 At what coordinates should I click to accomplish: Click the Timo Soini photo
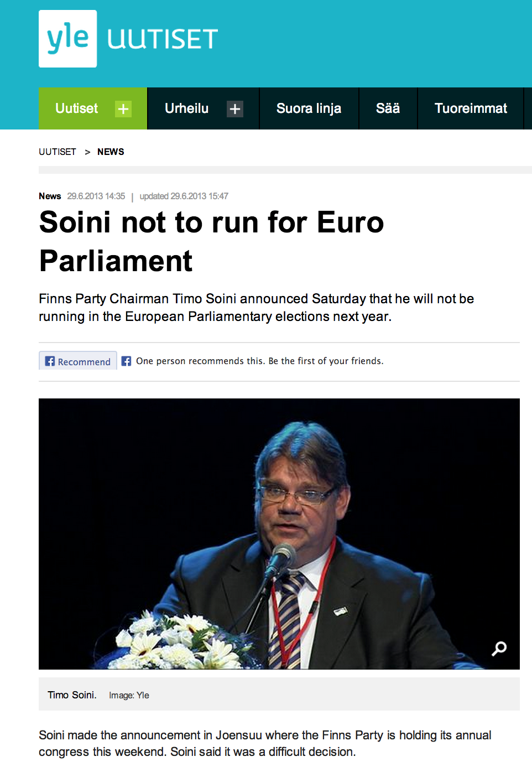tap(279, 533)
